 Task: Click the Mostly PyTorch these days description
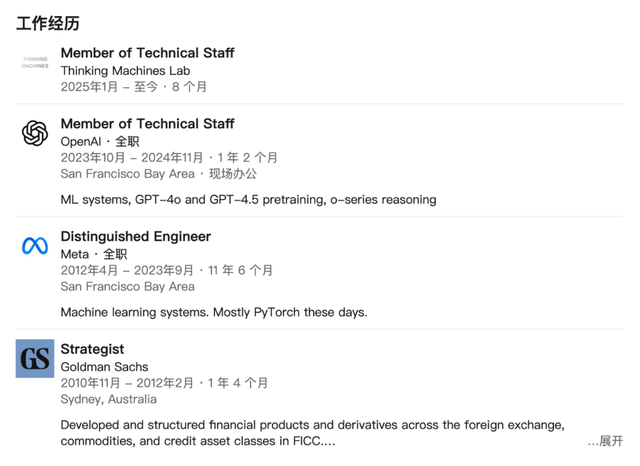point(214,313)
